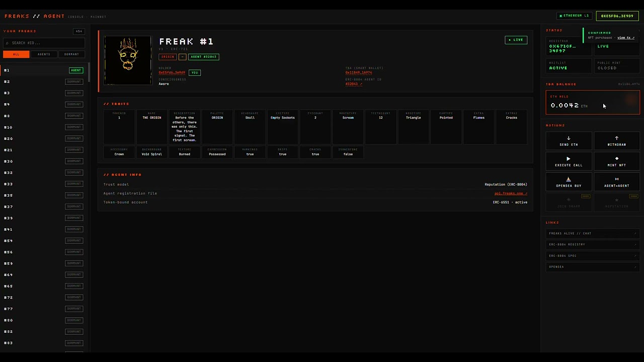Click the ORIGIN tag badge

tap(168, 57)
